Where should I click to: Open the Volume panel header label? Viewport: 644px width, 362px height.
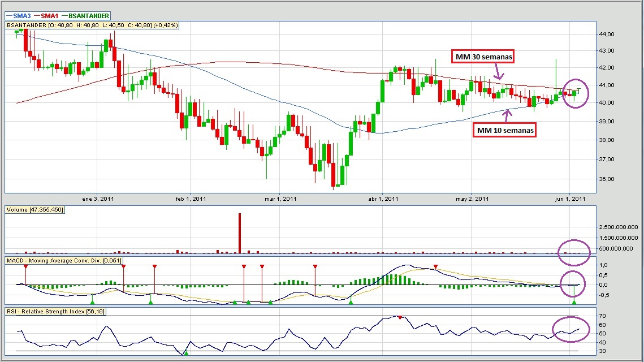(x=35, y=210)
